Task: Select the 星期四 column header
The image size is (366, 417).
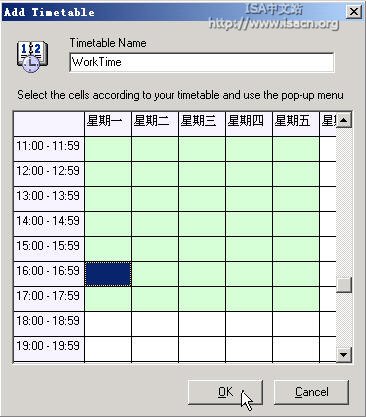Action: (249, 124)
